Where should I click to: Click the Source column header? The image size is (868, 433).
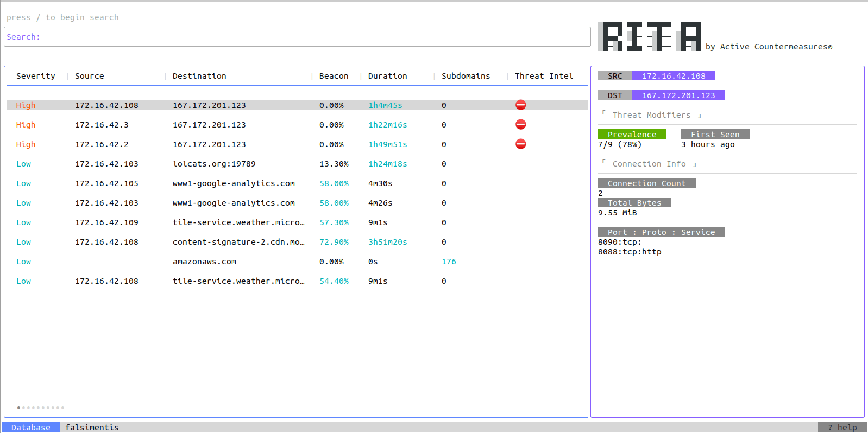(x=90, y=76)
